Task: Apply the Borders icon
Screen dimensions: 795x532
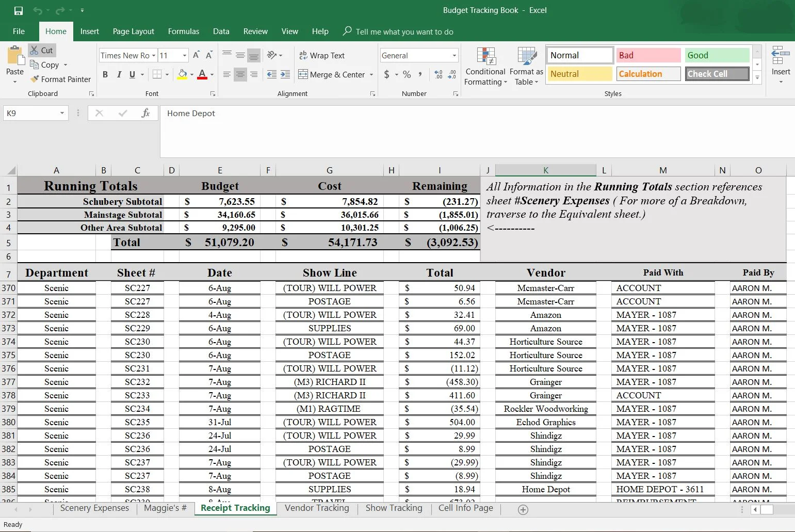Action: (157, 74)
